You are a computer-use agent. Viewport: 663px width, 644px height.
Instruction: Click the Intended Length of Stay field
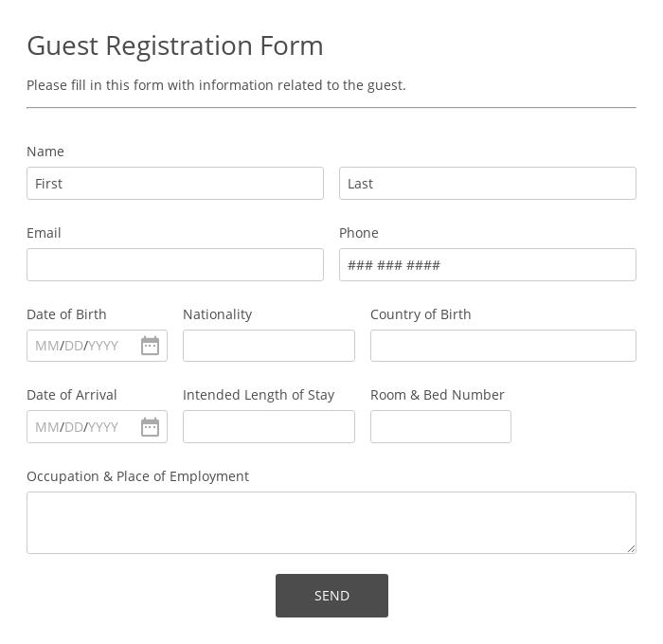coord(268,427)
